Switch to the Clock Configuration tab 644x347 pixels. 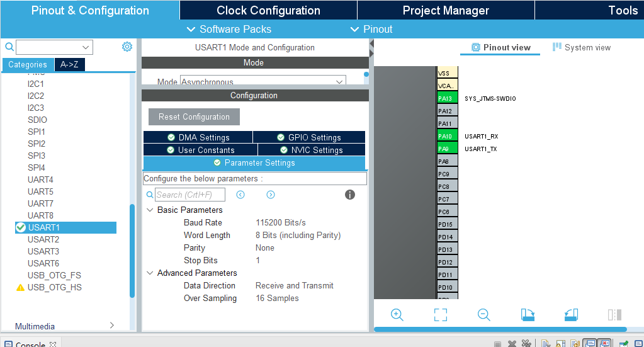point(268,10)
